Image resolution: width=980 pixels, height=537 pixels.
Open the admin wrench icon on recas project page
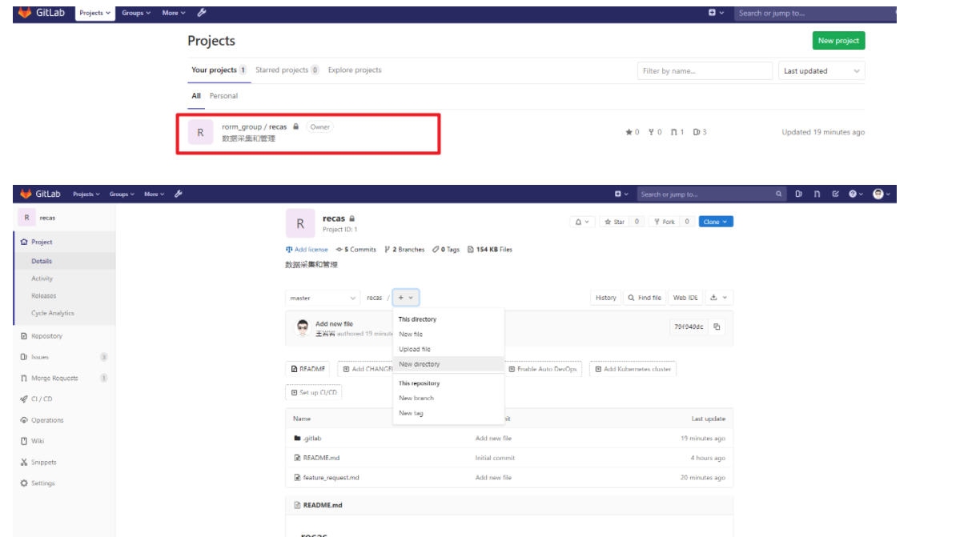(x=179, y=194)
